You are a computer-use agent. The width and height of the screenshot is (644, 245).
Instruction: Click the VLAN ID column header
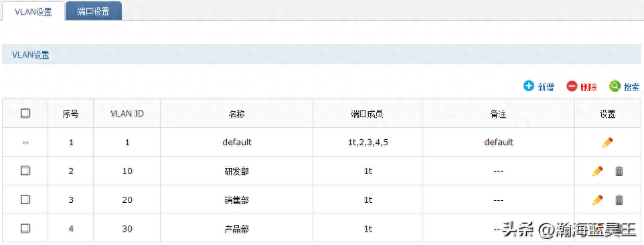point(127,114)
